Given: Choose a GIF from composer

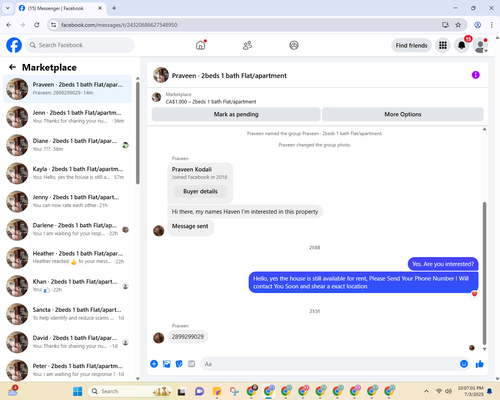Looking at the screenshot, I should (191, 364).
